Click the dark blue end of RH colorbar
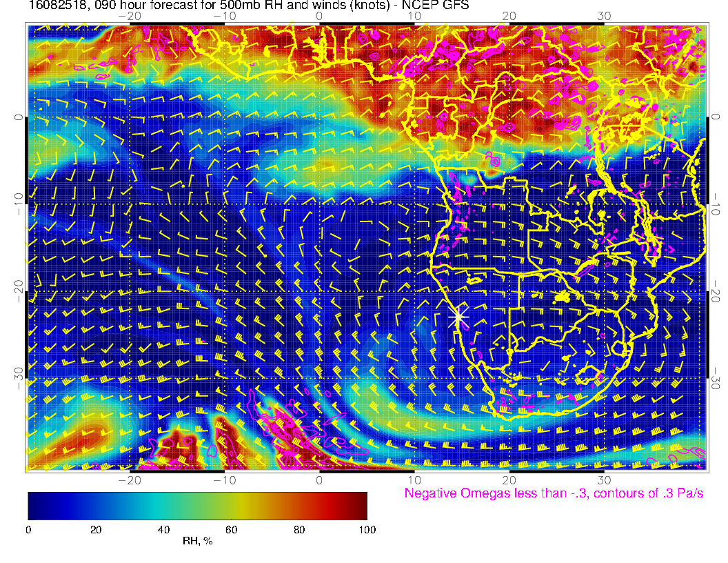728x563 pixels. pos(33,506)
